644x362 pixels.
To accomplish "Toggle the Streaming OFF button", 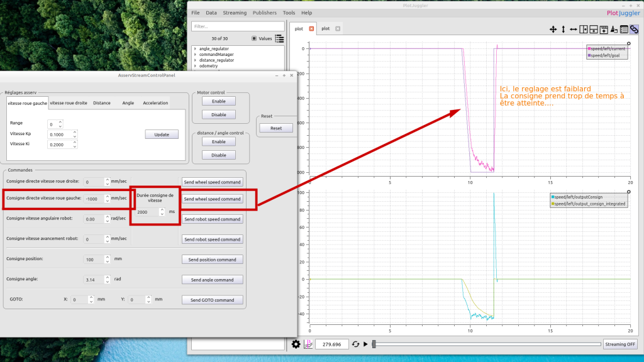I will click(x=620, y=344).
